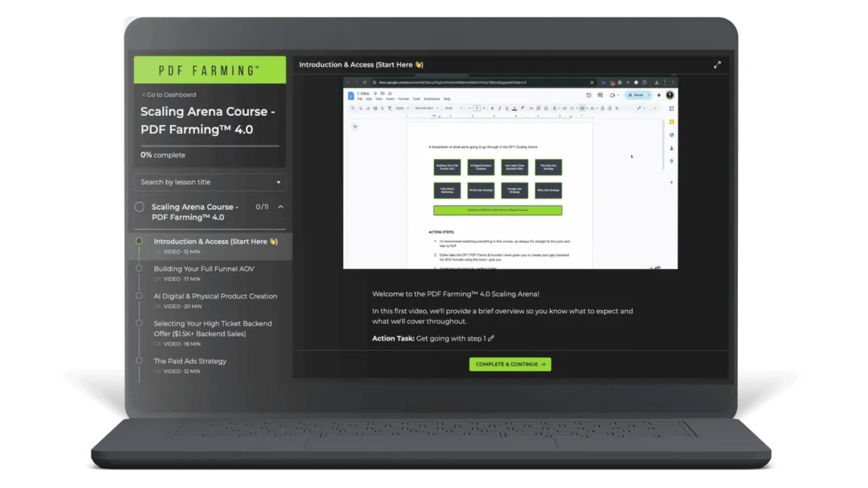The width and height of the screenshot is (868, 488).
Task: Click the print icon in Docs toolbar
Action: pyautogui.click(x=375, y=108)
